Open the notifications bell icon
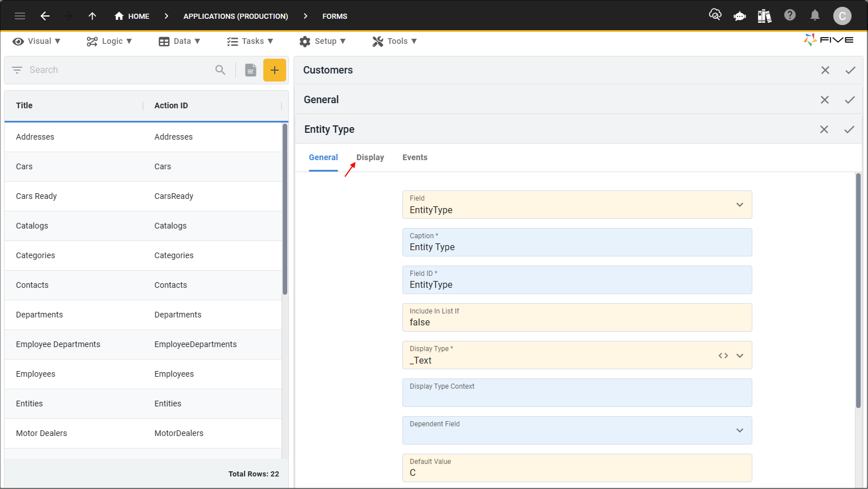 click(815, 15)
